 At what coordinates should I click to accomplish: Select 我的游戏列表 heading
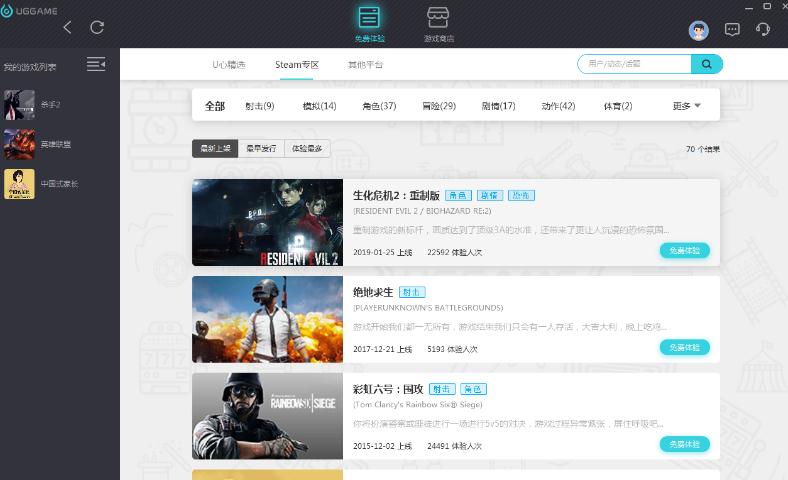(30, 67)
